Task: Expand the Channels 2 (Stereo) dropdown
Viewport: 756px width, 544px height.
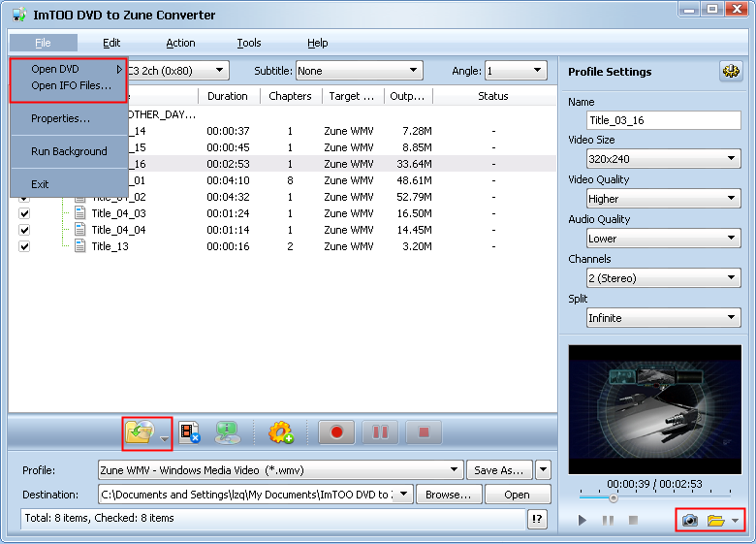Action: pyautogui.click(x=663, y=277)
